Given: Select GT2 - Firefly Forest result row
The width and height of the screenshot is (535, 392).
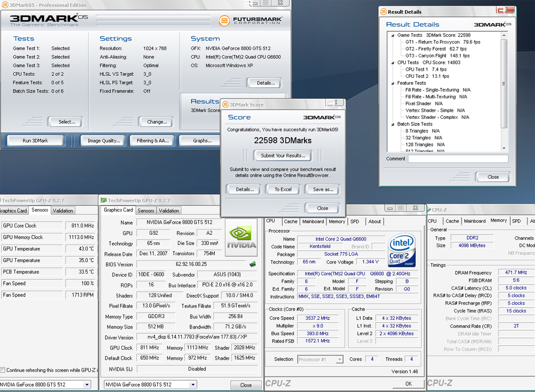Looking at the screenshot, I should (436, 49).
